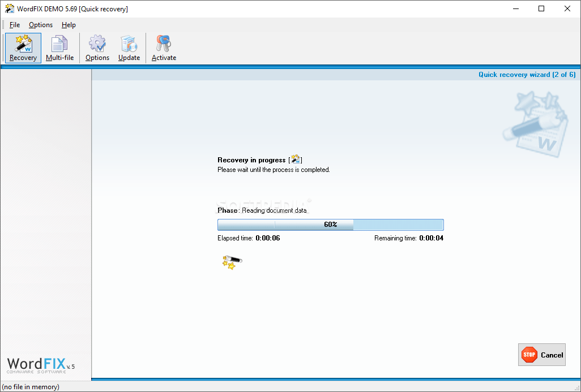This screenshot has width=581, height=392.
Task: Click the Quick recovery wizard header link
Action: pos(527,74)
